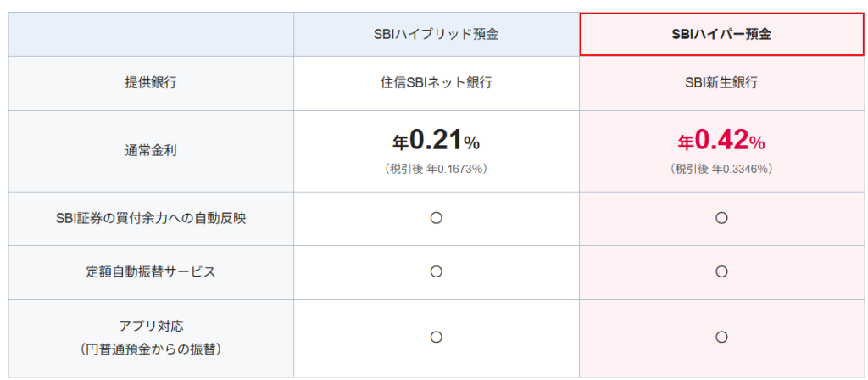Click the アプリ対応 circle mark under SBIハイパー預金
Viewport: 868px width, 380px height.
point(721,337)
